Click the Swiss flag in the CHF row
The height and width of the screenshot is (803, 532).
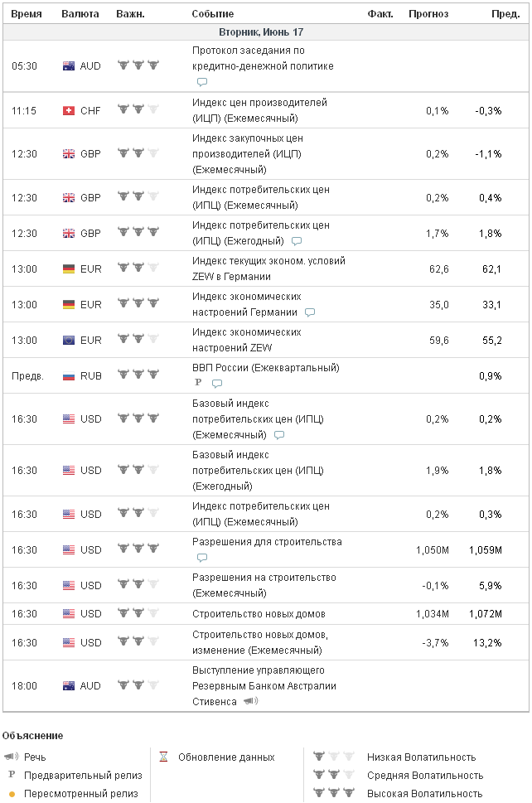[69, 110]
